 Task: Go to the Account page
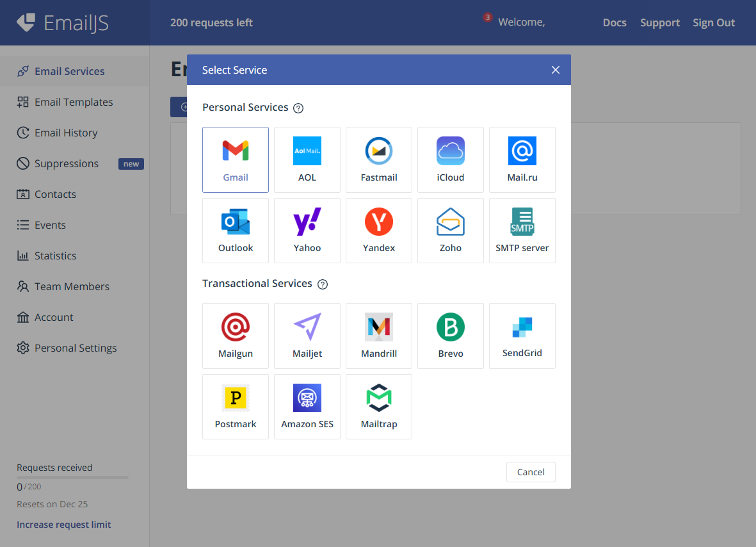click(75, 318)
